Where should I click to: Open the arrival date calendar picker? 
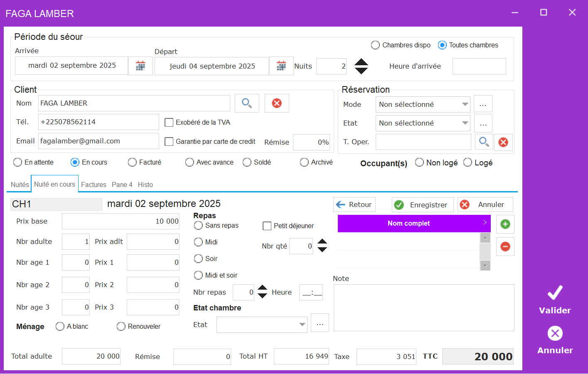click(140, 66)
